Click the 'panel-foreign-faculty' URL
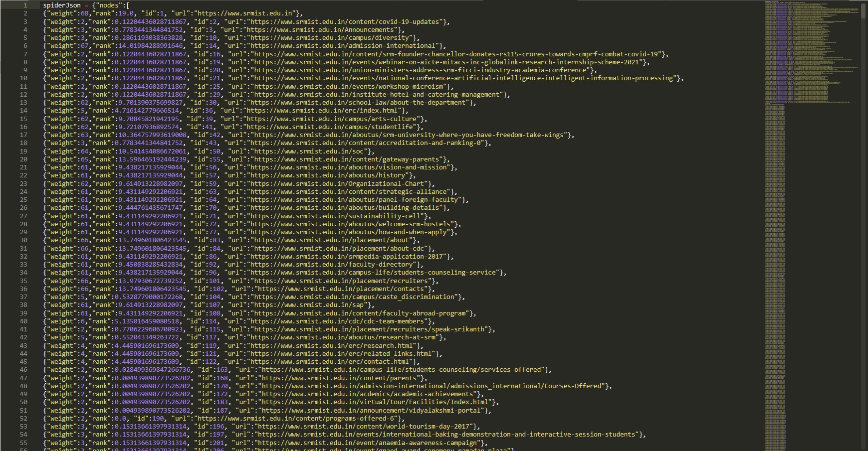The width and height of the screenshot is (868, 451). [x=354, y=200]
